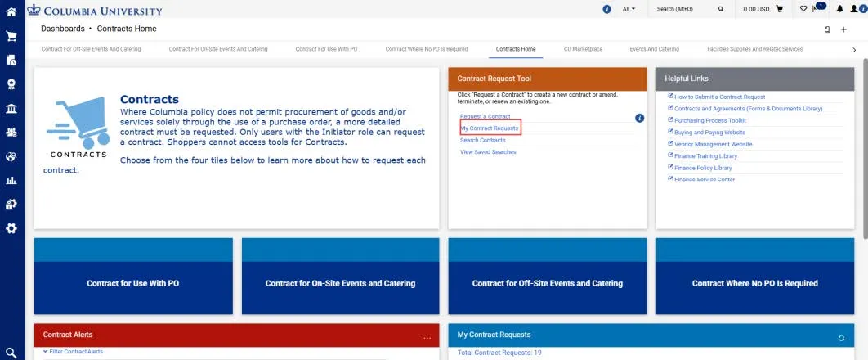Open the Home icon in the sidebar
Image resolution: width=868 pixels, height=360 pixels.
(x=11, y=11)
